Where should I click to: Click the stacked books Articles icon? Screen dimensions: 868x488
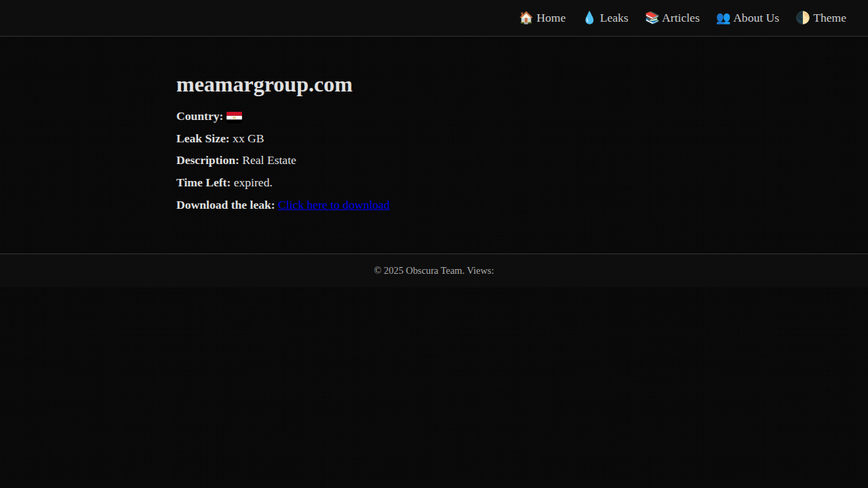pyautogui.click(x=652, y=18)
